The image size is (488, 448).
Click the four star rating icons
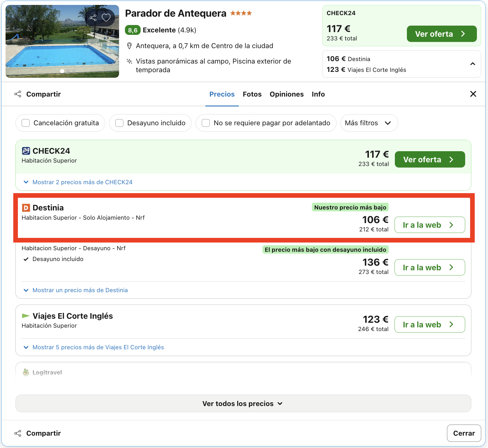point(241,13)
